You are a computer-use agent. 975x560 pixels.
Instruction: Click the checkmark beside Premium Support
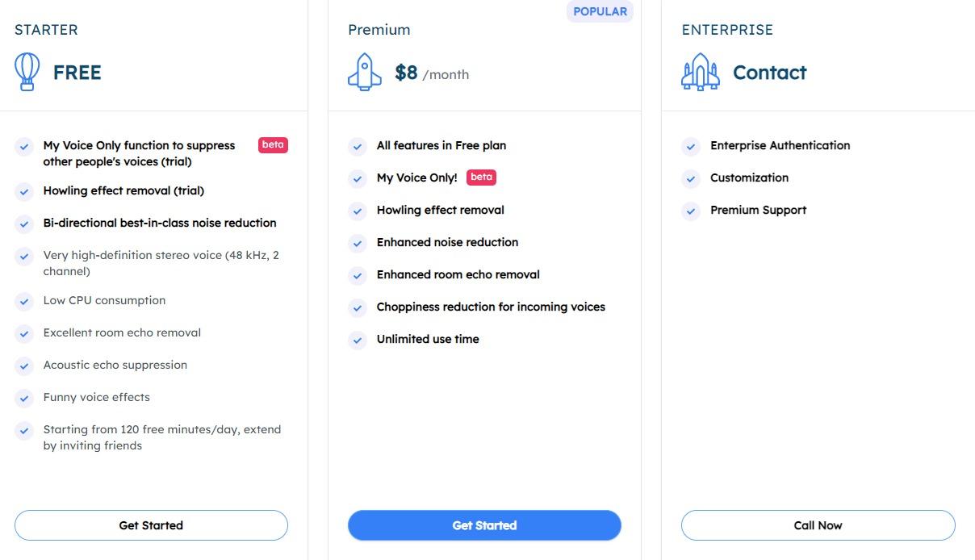tap(691, 211)
